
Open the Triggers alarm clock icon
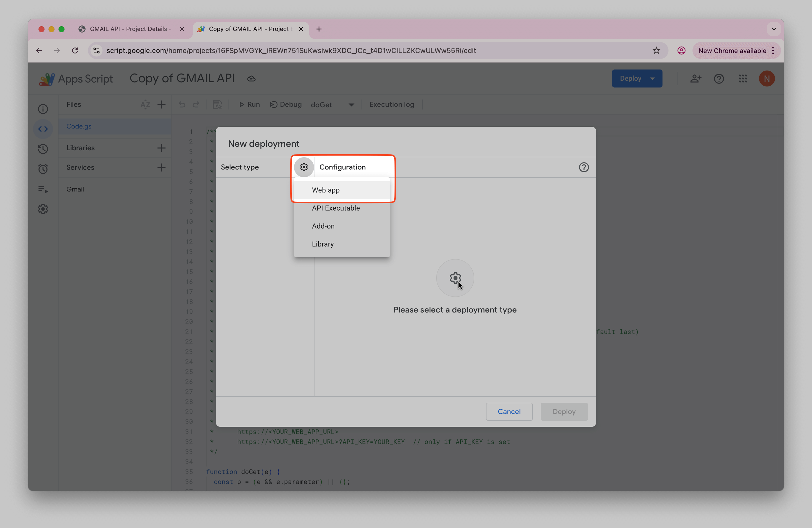[x=43, y=169]
